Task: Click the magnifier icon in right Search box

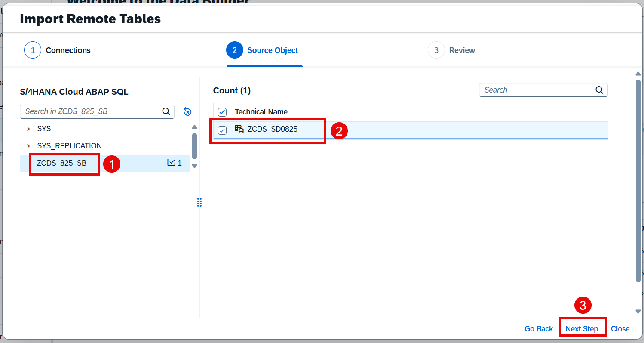Action: 599,90
